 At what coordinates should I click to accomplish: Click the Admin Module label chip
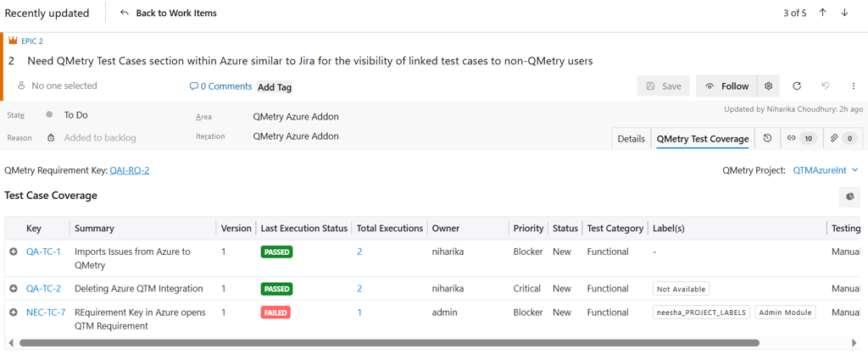(785, 313)
